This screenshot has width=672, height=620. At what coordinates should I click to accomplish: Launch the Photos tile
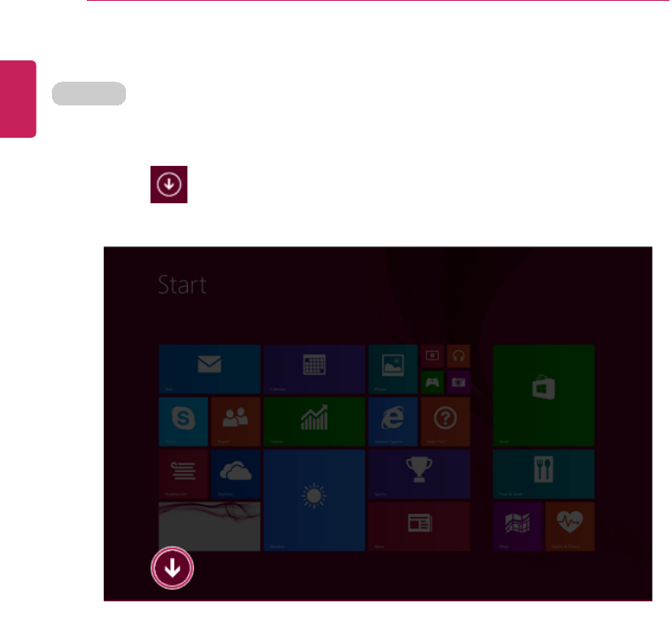coord(393,369)
